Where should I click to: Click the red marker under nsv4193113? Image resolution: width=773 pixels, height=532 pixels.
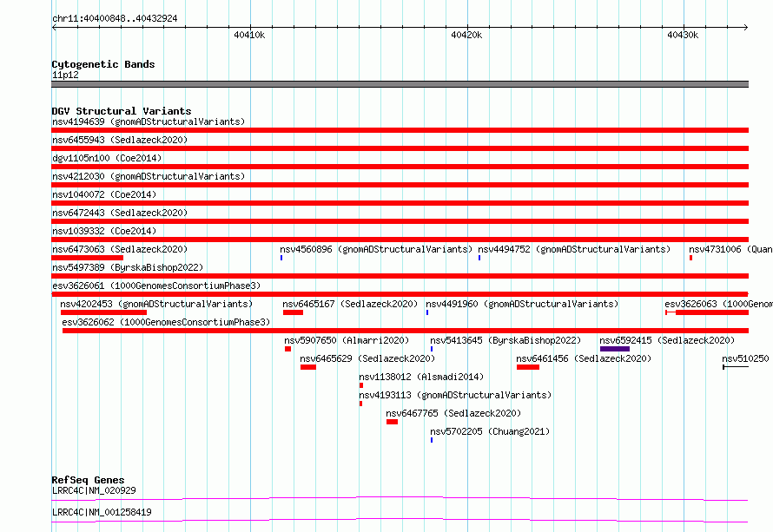360,404
